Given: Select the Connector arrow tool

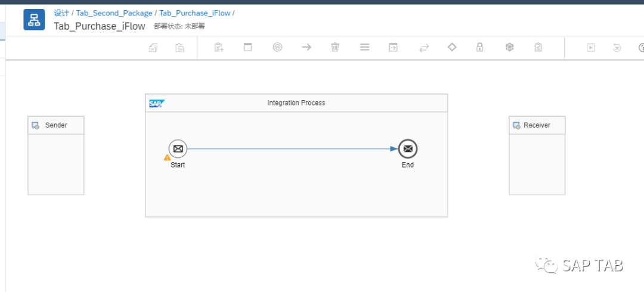Looking at the screenshot, I should tap(306, 47).
